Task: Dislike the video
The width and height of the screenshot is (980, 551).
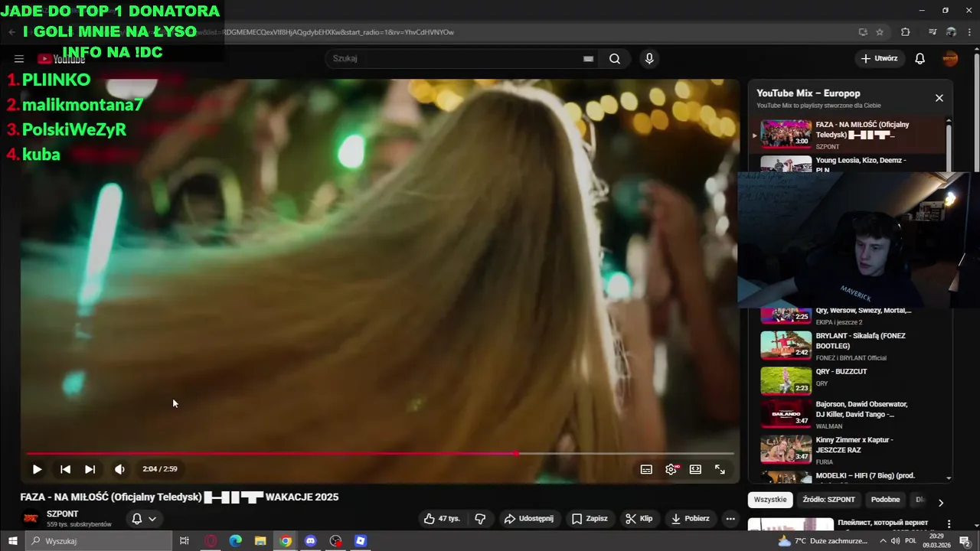Action: tap(480, 519)
